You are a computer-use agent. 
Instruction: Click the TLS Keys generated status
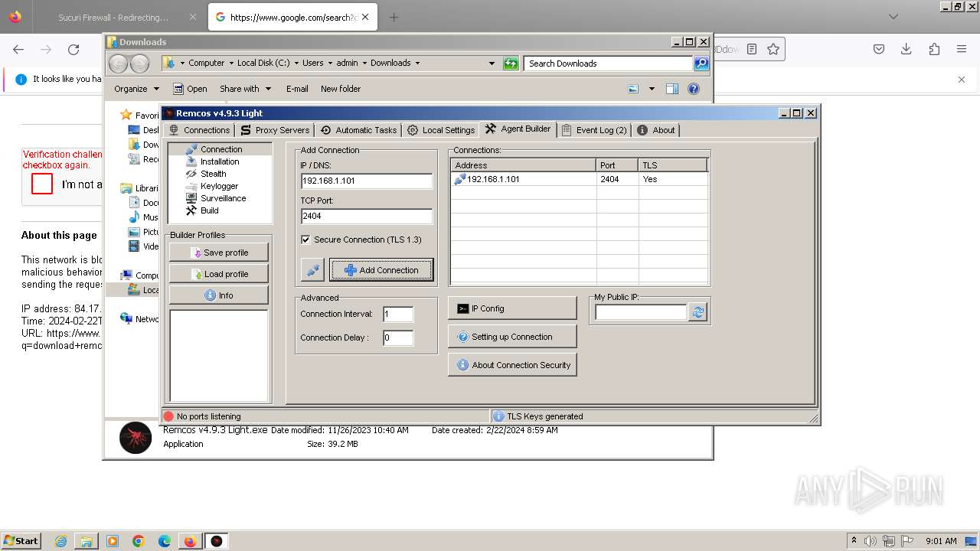tap(538, 416)
